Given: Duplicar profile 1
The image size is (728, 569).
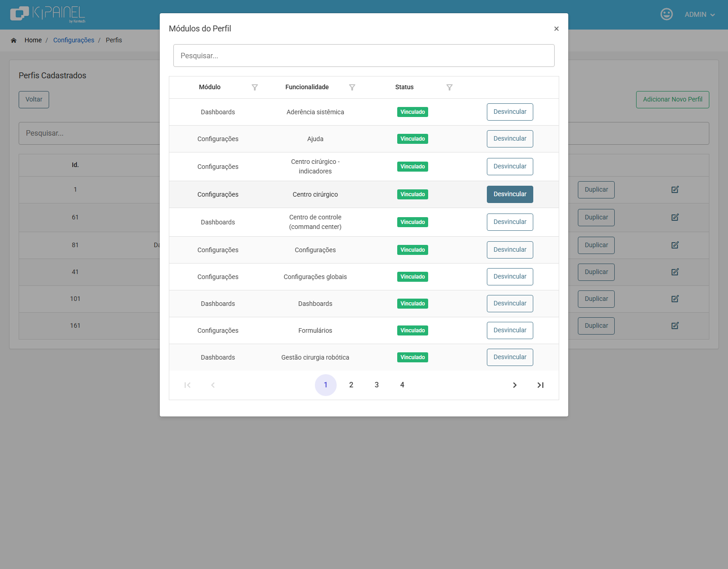Looking at the screenshot, I should point(596,190).
